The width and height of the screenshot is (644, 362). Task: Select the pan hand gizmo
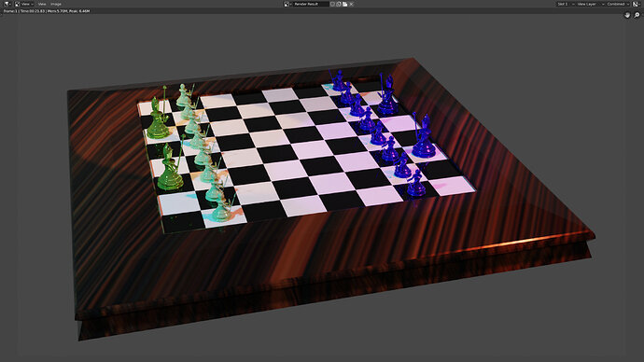(627, 15)
